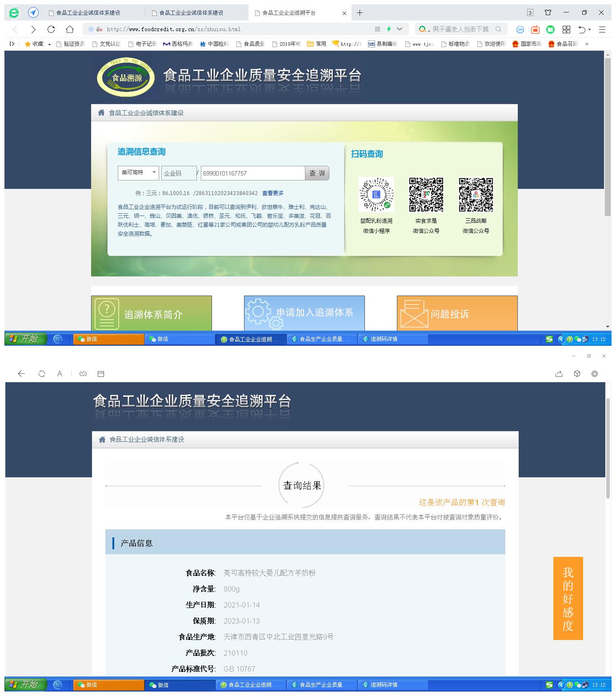Image resolution: width=616 pixels, height=696 pixels.
Task: Click the reading-mode A icon in lower toolbar
Action: [x=60, y=374]
